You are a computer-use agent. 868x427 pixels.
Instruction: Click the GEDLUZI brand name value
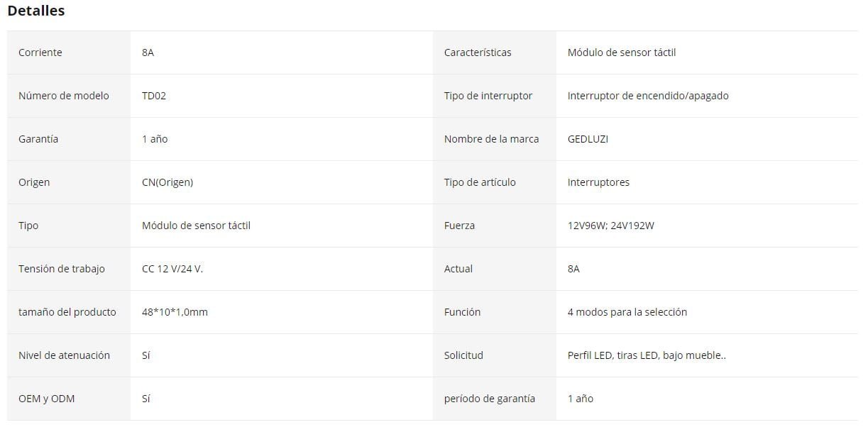(588, 139)
